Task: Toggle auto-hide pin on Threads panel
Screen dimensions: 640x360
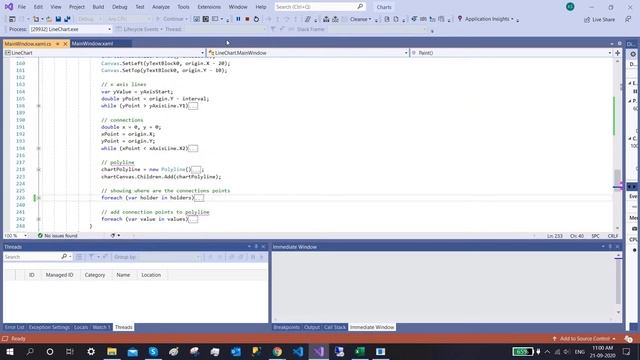Action: [256, 247]
